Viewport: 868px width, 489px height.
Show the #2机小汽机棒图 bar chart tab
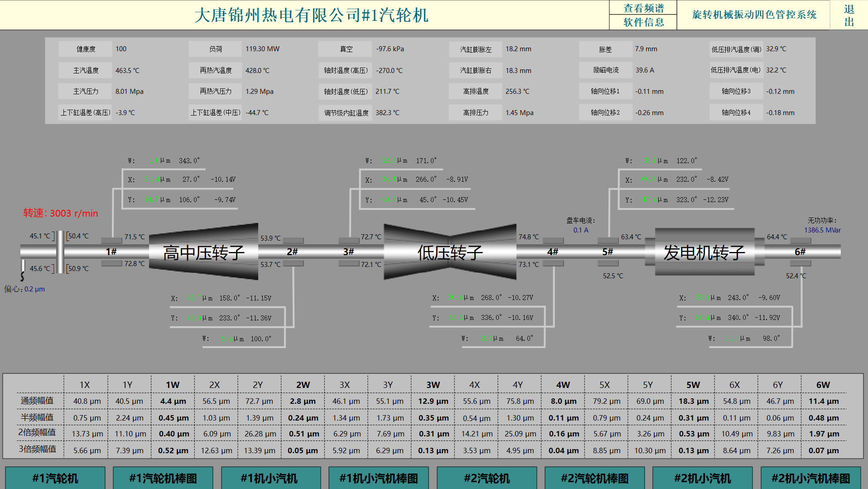pos(810,478)
